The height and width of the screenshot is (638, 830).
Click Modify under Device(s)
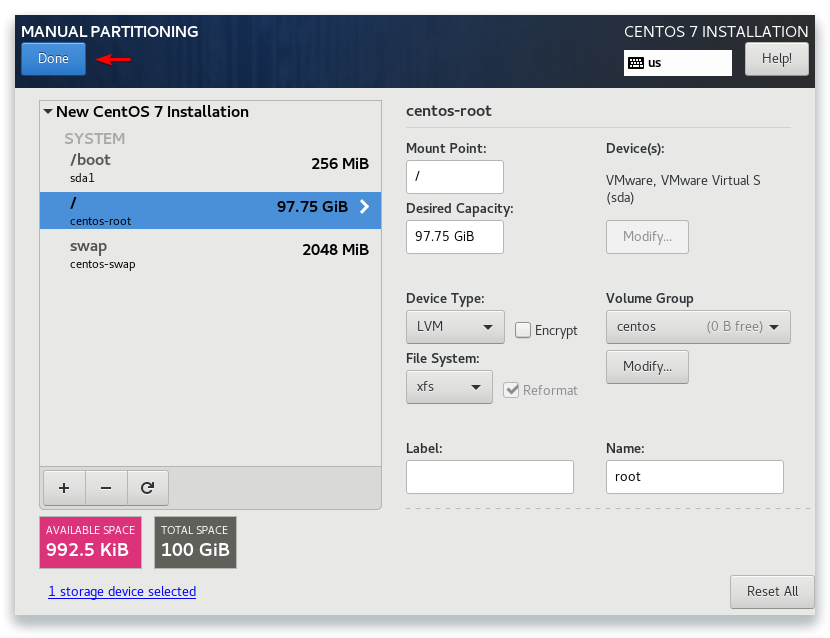click(x=647, y=237)
